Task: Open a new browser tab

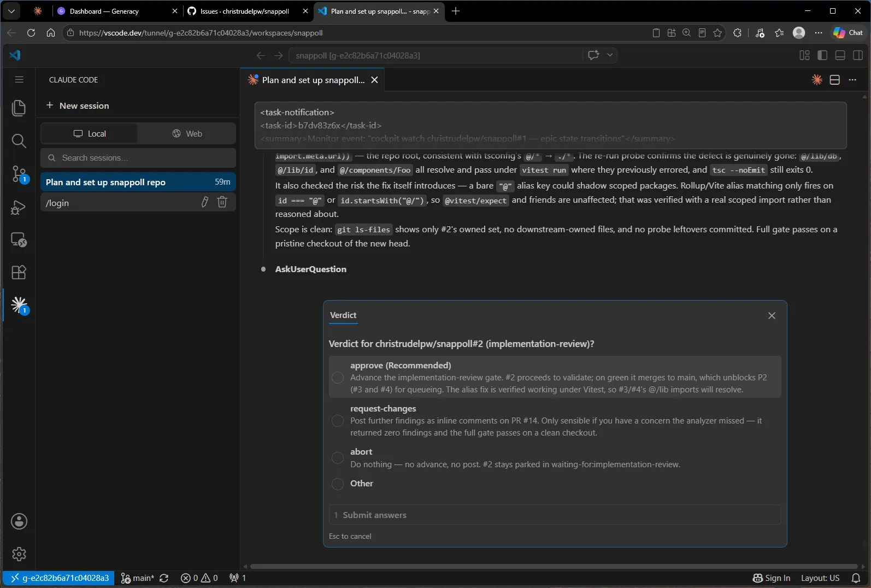Action: point(456,11)
